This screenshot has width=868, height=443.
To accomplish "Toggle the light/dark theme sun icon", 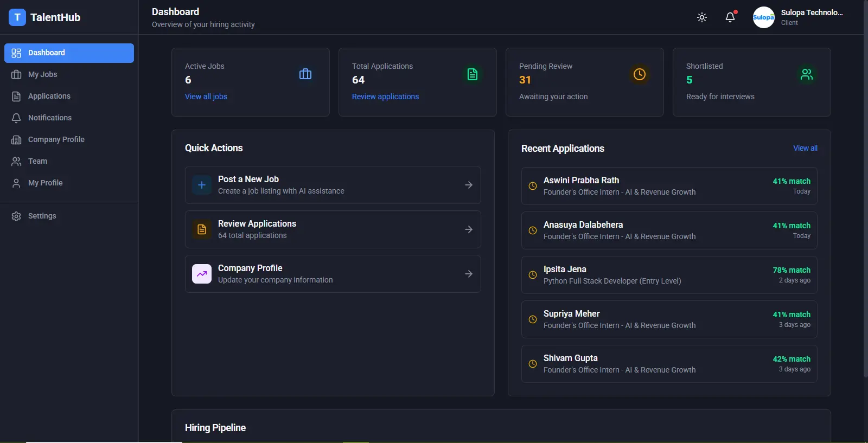I will [702, 17].
